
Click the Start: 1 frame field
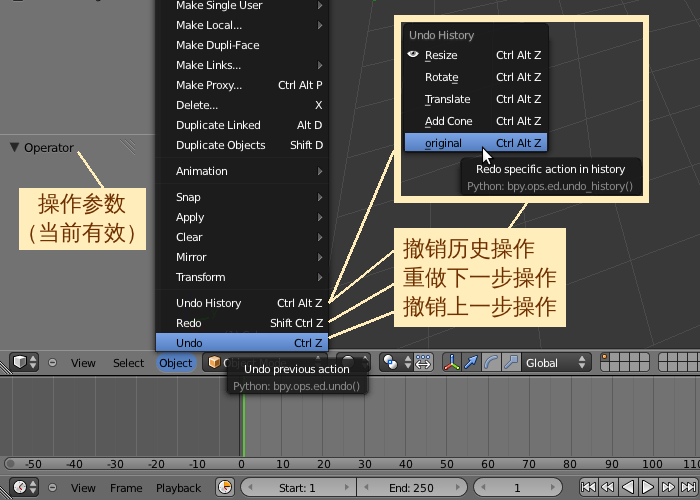click(298, 488)
